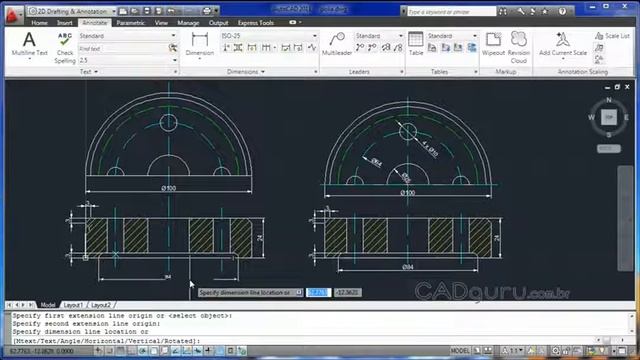640x360 pixels.
Task: Open the Home ribbon tab
Action: click(39, 23)
